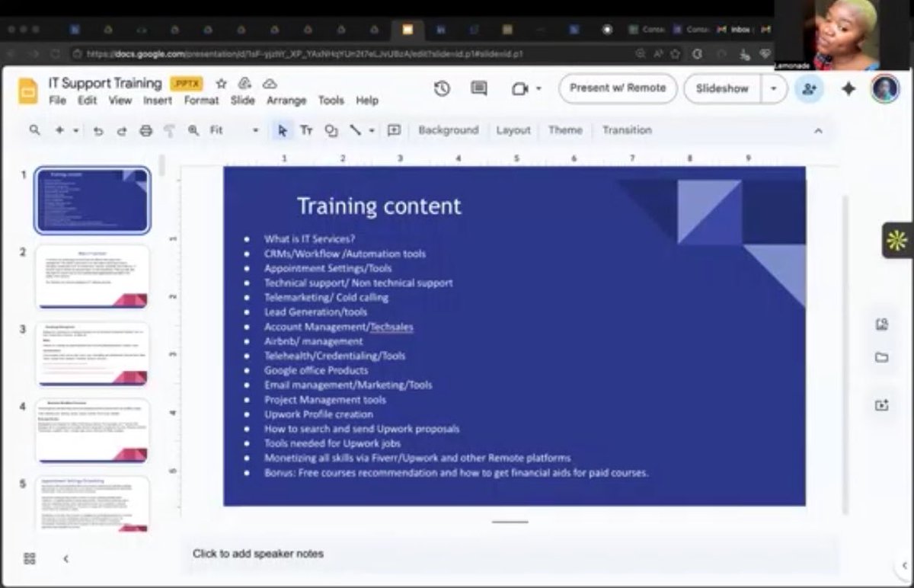Open the comments history icon

(x=479, y=88)
